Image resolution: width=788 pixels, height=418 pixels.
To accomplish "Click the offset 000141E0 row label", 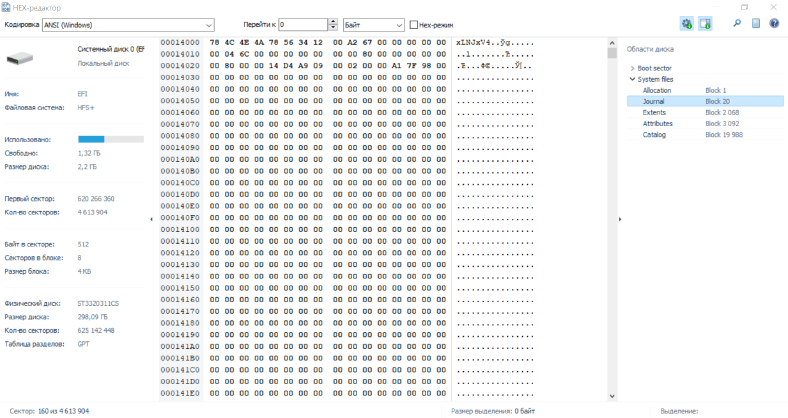I will (180, 393).
